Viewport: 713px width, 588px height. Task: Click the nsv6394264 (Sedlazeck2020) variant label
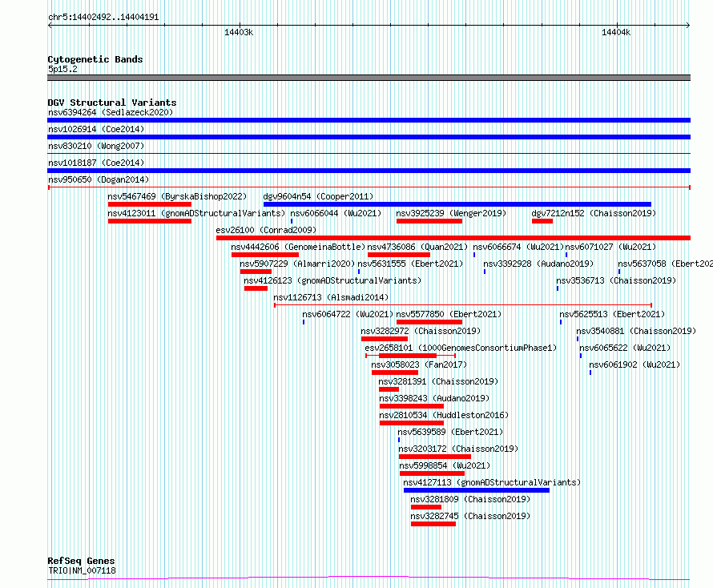(111, 112)
